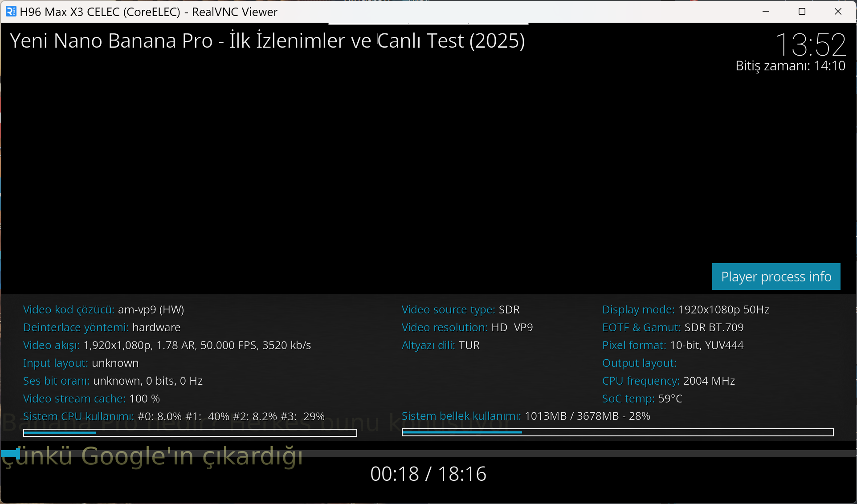The image size is (857, 504).
Task: Click the Pixel format 10-bit YUV444 line
Action: point(673,345)
